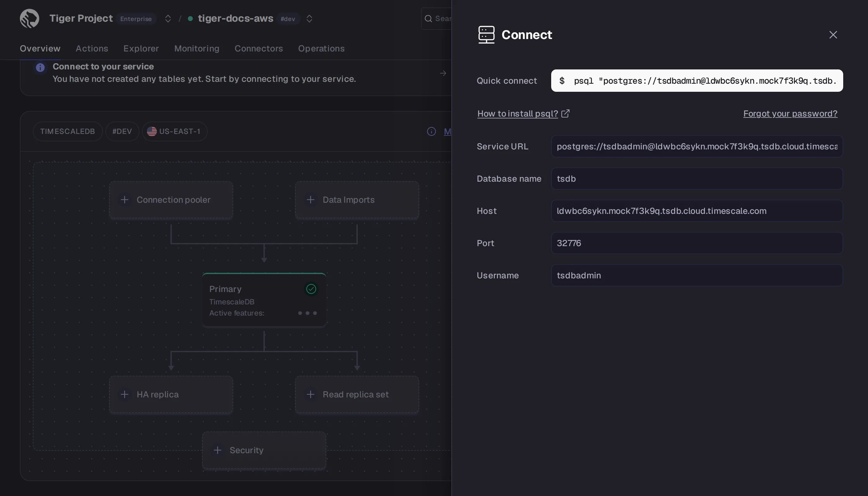Screen dimensions: 868x496
Task: Add an HA replica with the plus icon
Action: tap(125, 395)
